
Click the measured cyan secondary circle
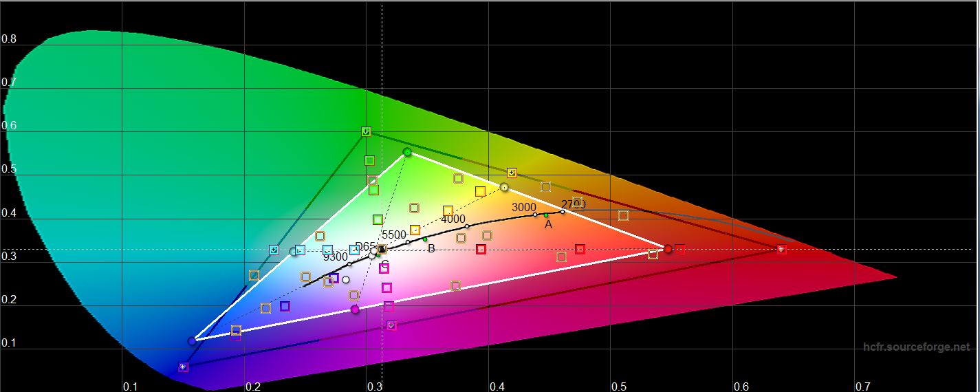pyautogui.click(x=294, y=252)
